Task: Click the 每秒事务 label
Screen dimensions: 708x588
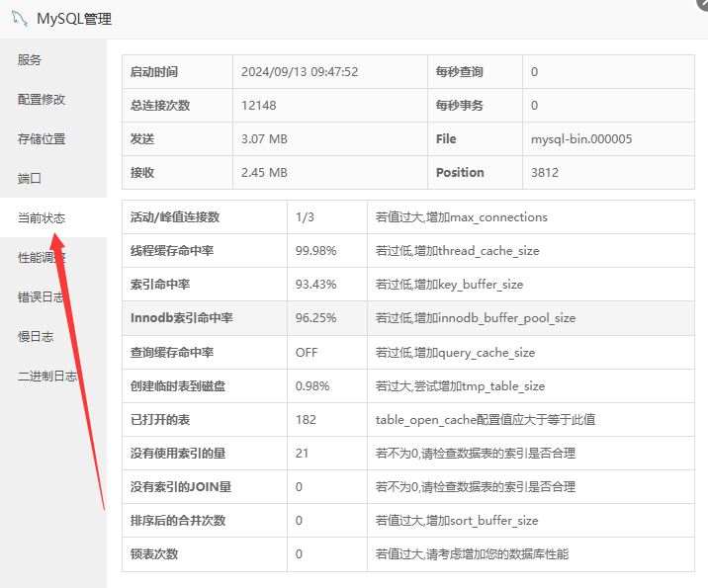Action: tap(459, 105)
